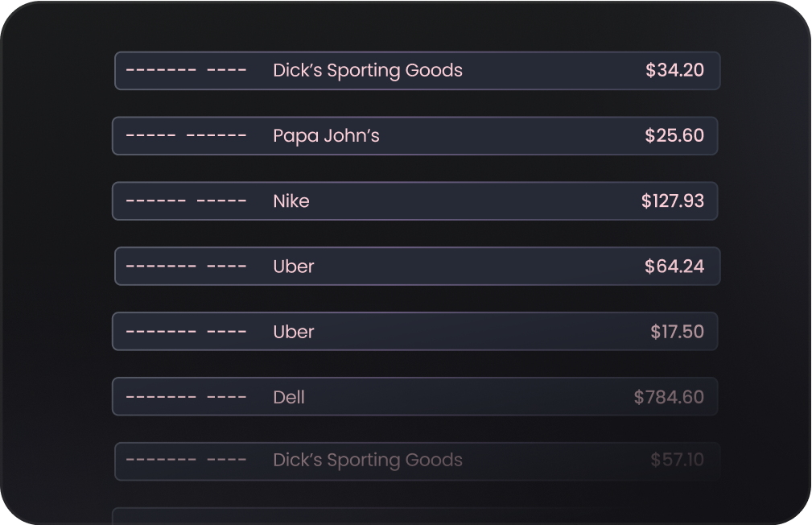Click masked date in Uber $17.50 row
812x525 pixels.
(x=186, y=332)
